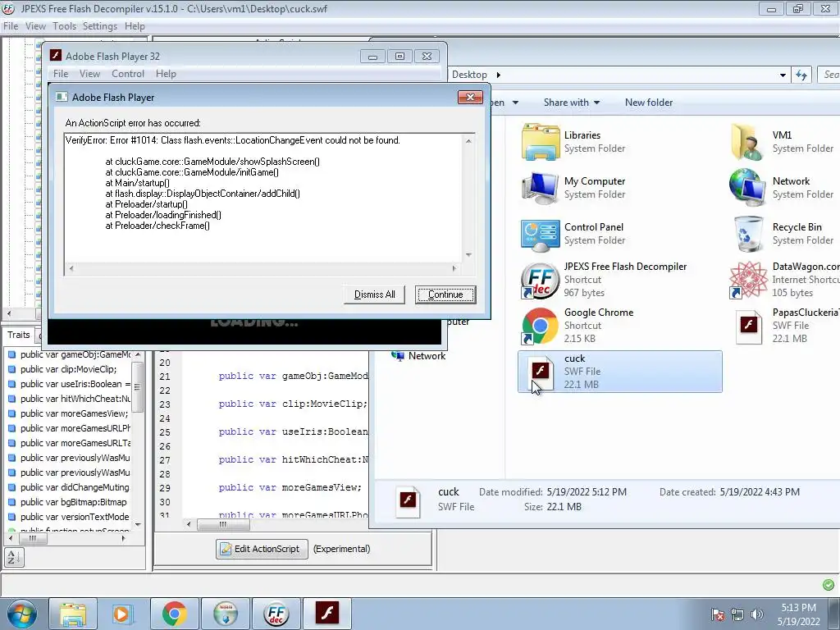The width and height of the screenshot is (840, 630).
Task: Click Dismiss All in error dialog
Action: tap(374, 294)
